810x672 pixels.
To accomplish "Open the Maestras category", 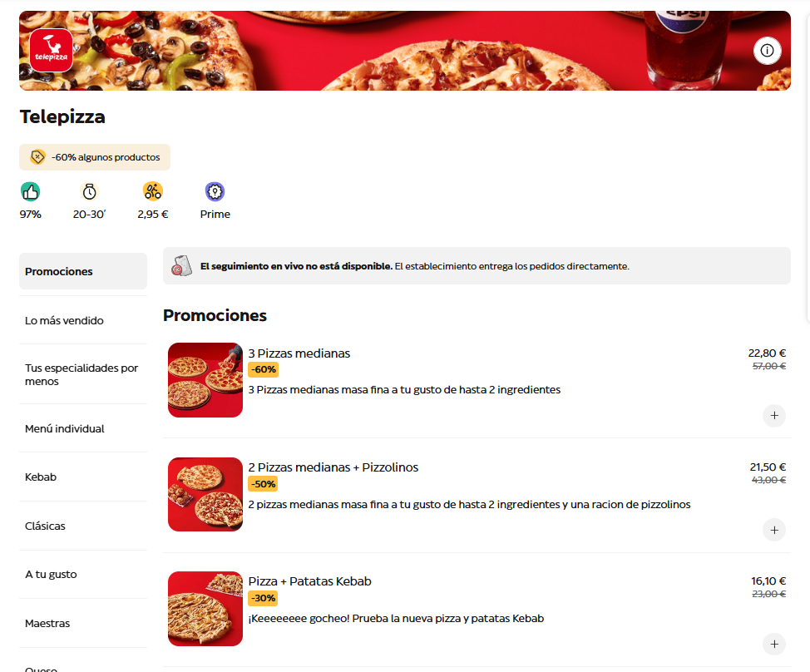I will point(83,624).
